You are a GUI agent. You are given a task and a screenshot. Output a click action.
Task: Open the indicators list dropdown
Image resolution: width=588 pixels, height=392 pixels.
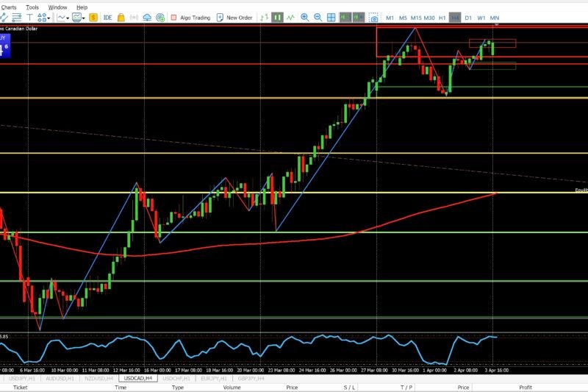click(79, 17)
